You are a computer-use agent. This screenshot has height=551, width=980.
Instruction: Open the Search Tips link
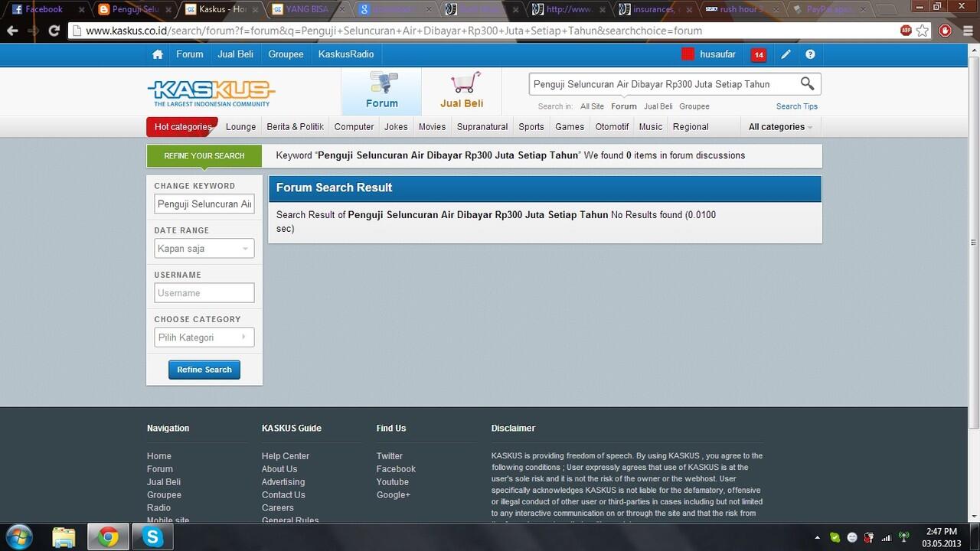tap(797, 106)
